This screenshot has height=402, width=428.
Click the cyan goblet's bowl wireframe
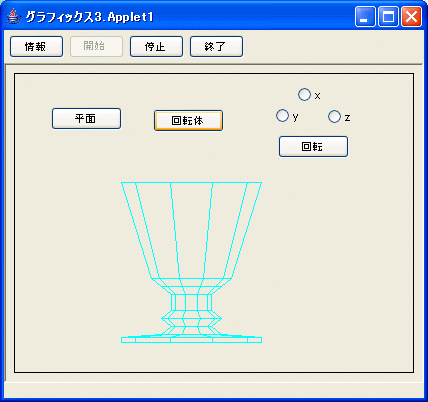[x=191, y=230]
